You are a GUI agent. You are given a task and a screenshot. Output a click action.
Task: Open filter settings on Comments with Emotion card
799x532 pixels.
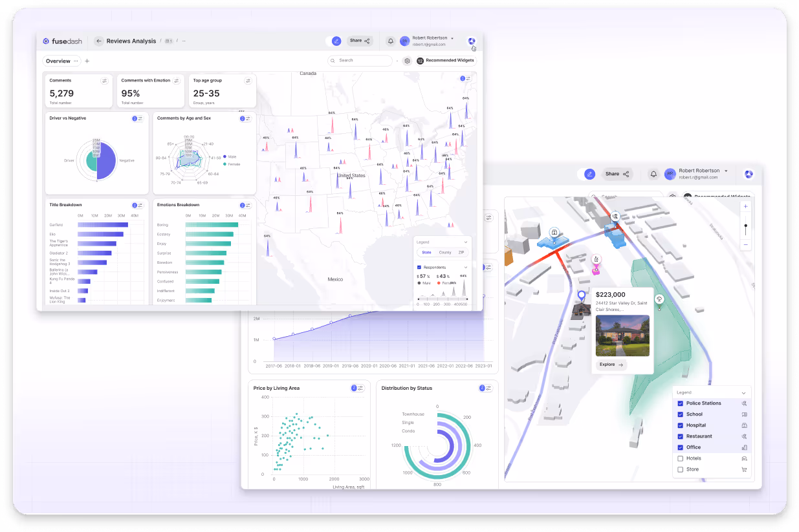pyautogui.click(x=177, y=81)
